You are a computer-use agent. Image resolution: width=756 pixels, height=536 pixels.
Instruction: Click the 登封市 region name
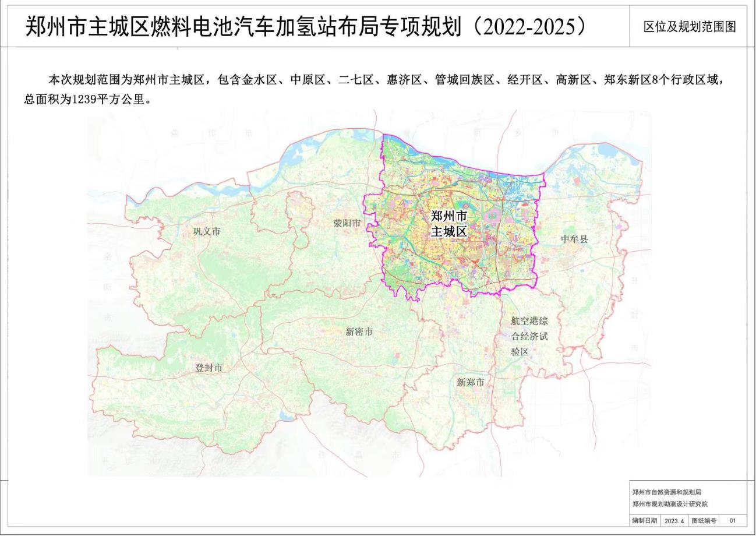point(210,368)
